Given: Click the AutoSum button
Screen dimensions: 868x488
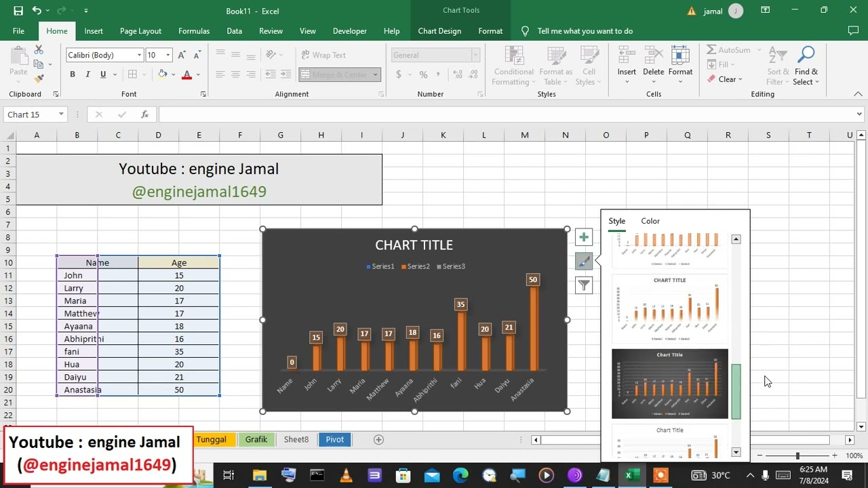Looking at the screenshot, I should pos(729,50).
